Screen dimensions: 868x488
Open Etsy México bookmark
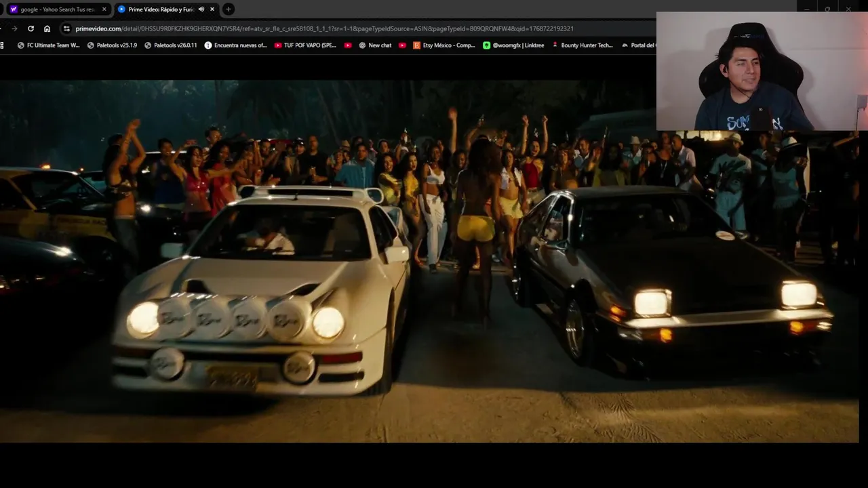[444, 45]
